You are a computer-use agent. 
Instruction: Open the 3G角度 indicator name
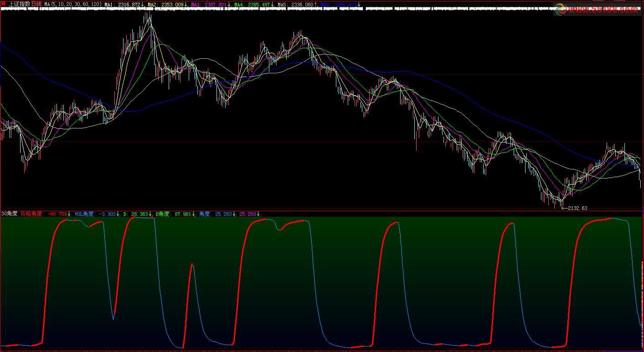point(10,214)
